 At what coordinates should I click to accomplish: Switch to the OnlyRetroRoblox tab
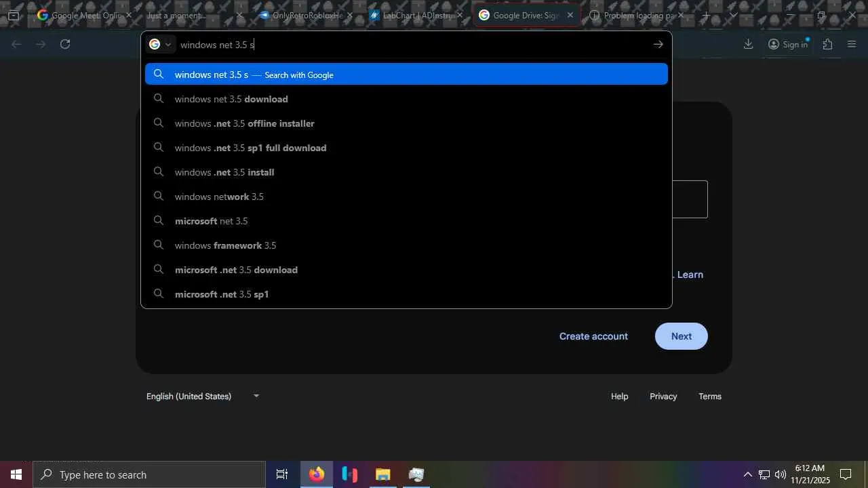pyautogui.click(x=304, y=15)
